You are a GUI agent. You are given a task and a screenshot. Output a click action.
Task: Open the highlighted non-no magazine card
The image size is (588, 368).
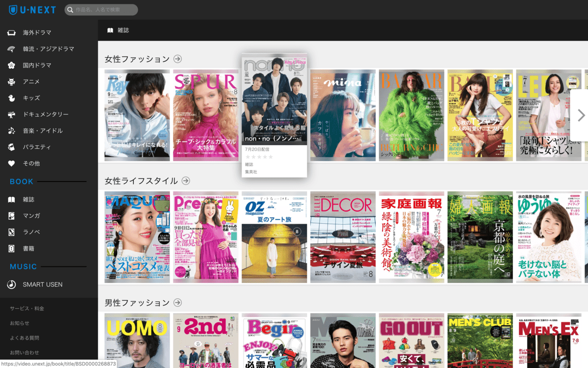274,115
